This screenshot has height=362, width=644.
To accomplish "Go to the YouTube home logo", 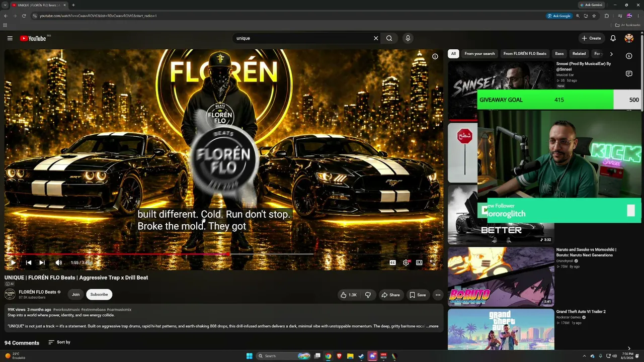I will pos(33,38).
